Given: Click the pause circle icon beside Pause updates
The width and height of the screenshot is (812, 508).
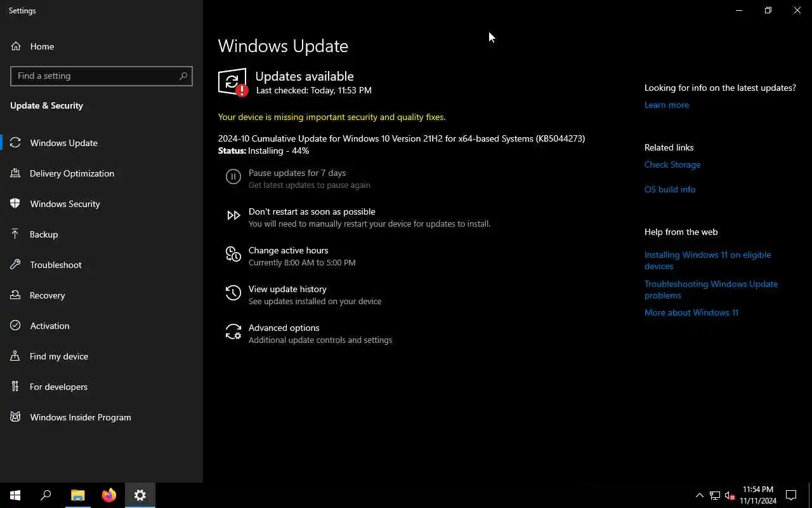Looking at the screenshot, I should (x=233, y=177).
